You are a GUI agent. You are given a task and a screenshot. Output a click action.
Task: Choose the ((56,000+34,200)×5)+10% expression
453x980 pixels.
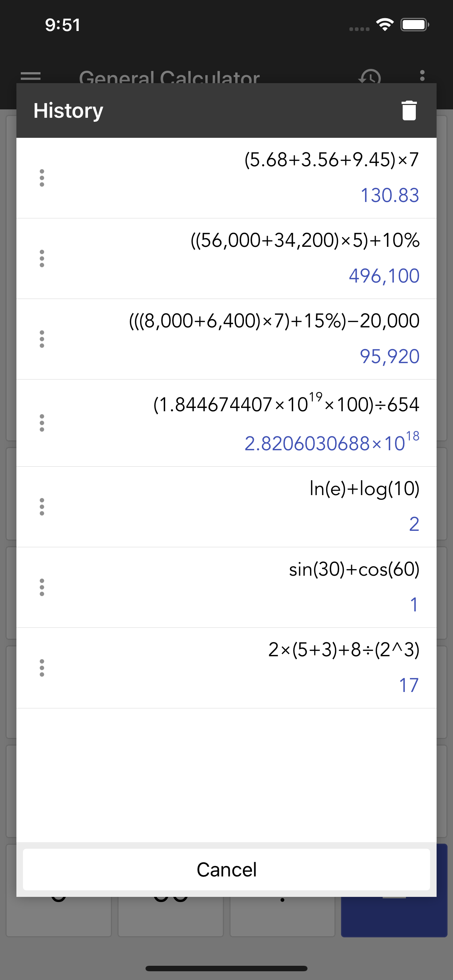[305, 240]
